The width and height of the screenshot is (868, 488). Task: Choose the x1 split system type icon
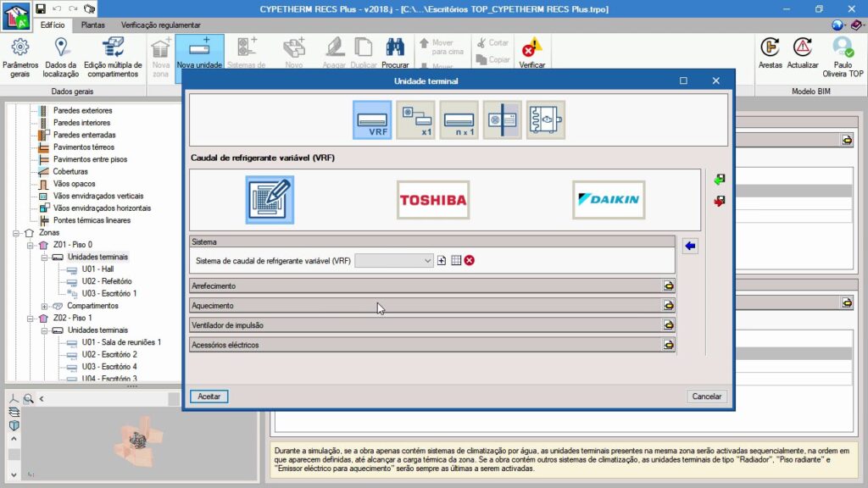pyautogui.click(x=415, y=119)
